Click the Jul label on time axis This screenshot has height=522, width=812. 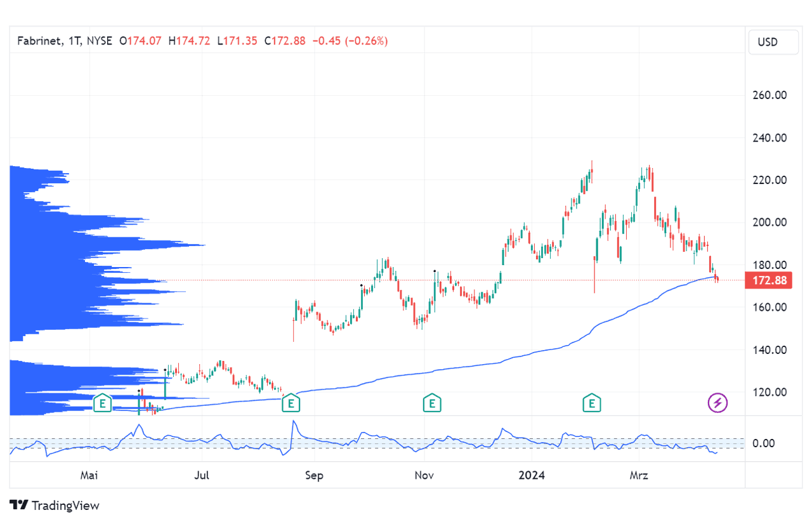coord(202,475)
